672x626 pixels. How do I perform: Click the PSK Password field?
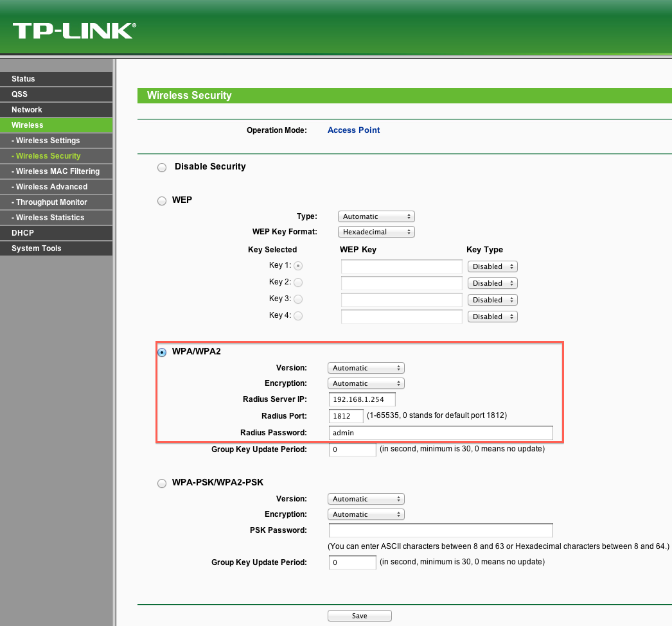(441, 530)
